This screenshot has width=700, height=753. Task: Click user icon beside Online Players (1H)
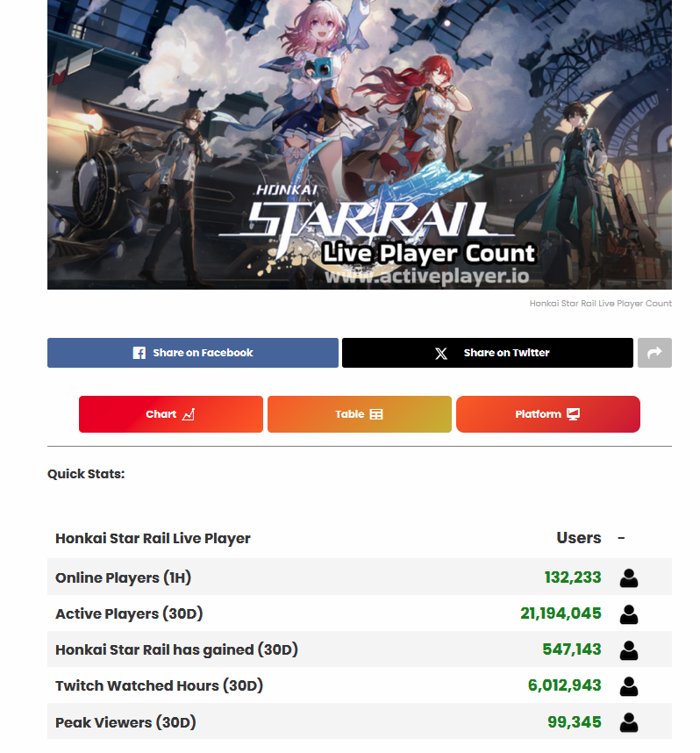pos(628,577)
